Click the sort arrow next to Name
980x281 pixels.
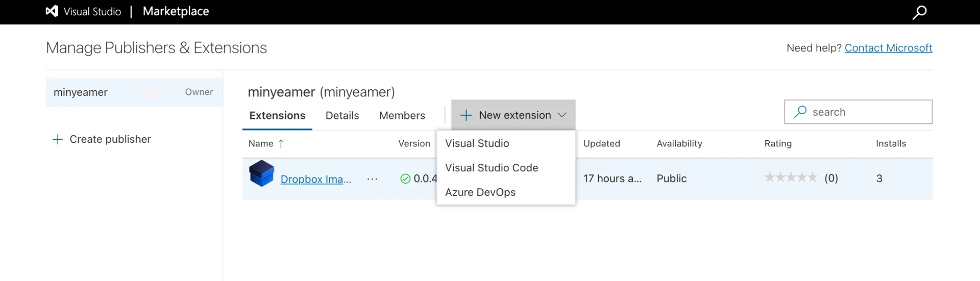(281, 144)
